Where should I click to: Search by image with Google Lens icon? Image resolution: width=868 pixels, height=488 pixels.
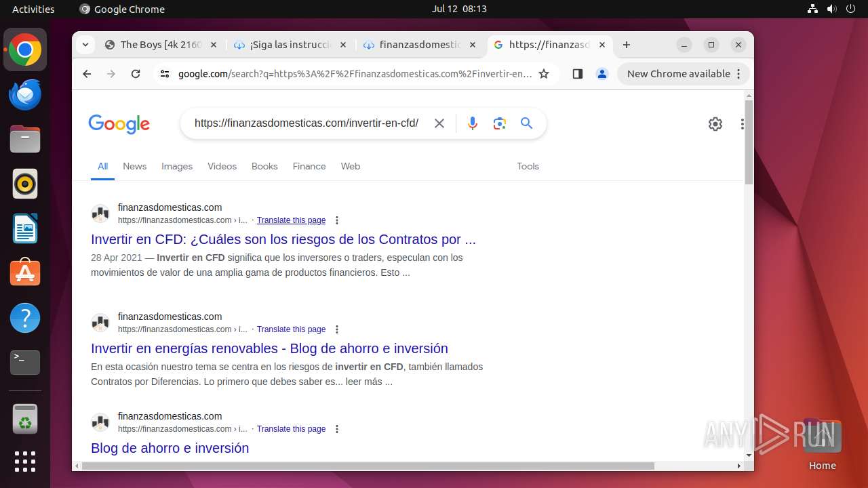[500, 123]
